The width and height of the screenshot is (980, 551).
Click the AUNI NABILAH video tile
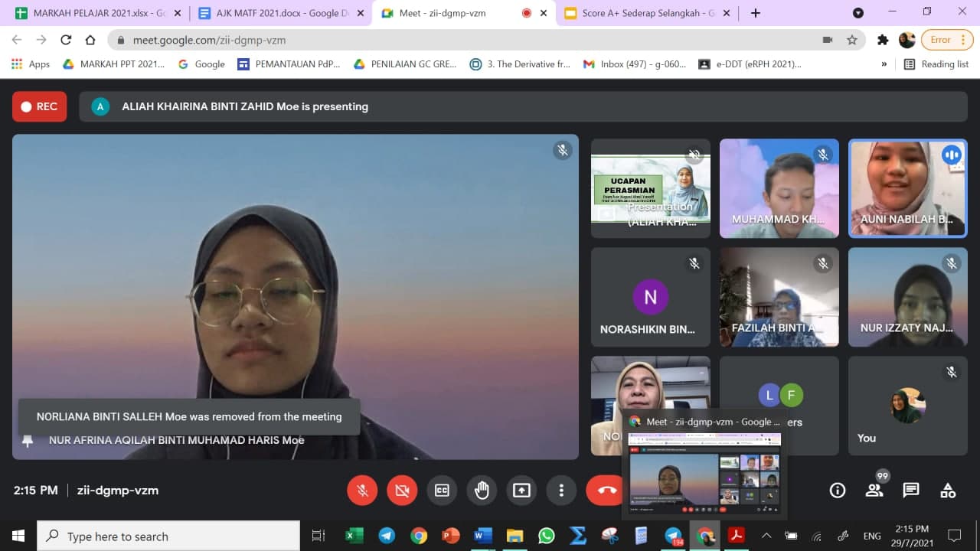(x=907, y=188)
